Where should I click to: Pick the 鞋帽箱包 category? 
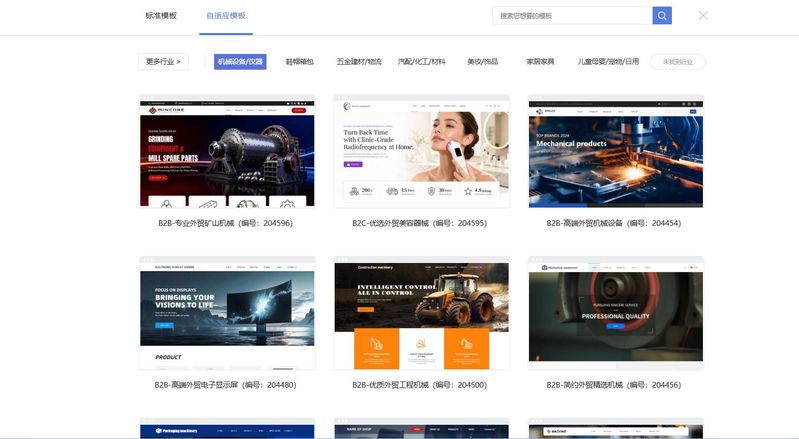click(x=300, y=62)
